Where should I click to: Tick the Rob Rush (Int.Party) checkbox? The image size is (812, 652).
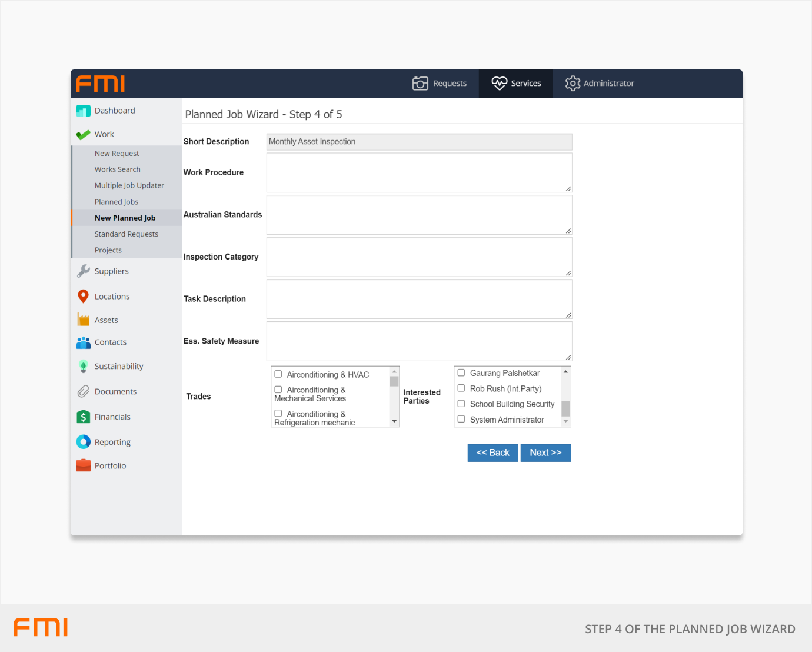[461, 388]
